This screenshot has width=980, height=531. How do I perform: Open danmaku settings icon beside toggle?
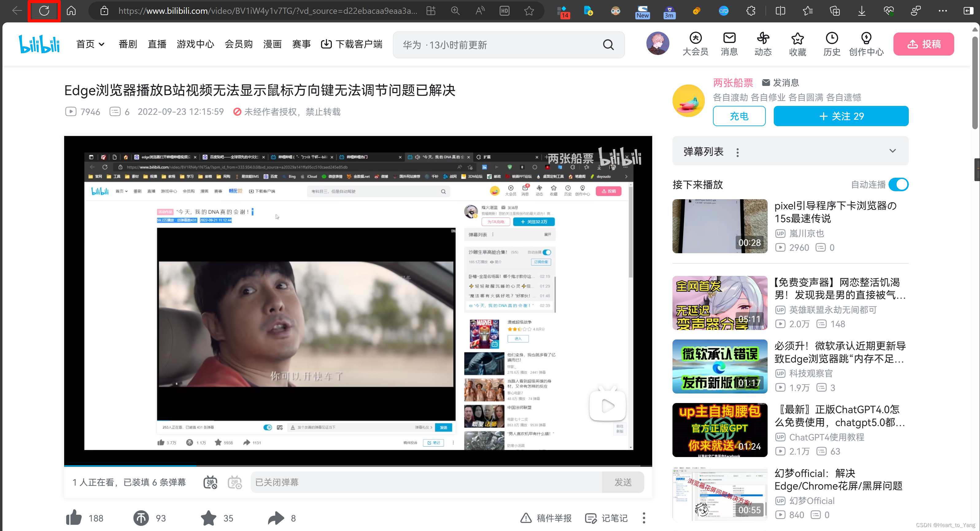[235, 482]
